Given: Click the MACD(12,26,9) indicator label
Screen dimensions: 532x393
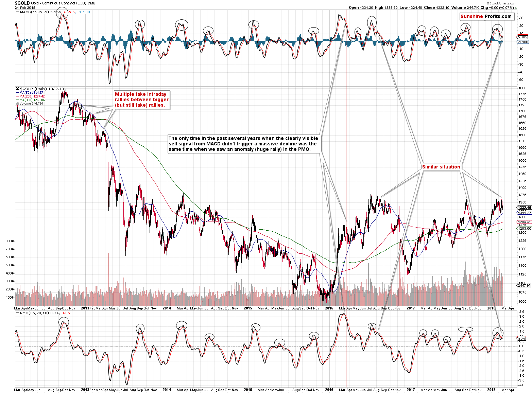Looking at the screenshot, I should (35, 12).
